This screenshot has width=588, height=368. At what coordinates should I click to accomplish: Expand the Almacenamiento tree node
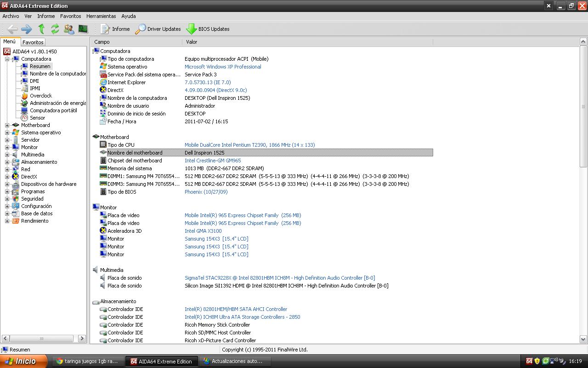pos(7,162)
